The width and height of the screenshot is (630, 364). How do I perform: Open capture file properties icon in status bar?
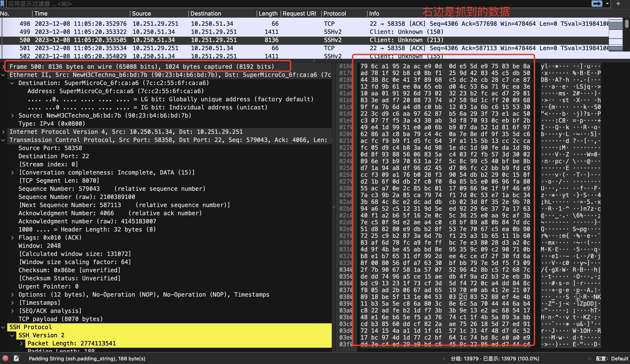point(17,358)
